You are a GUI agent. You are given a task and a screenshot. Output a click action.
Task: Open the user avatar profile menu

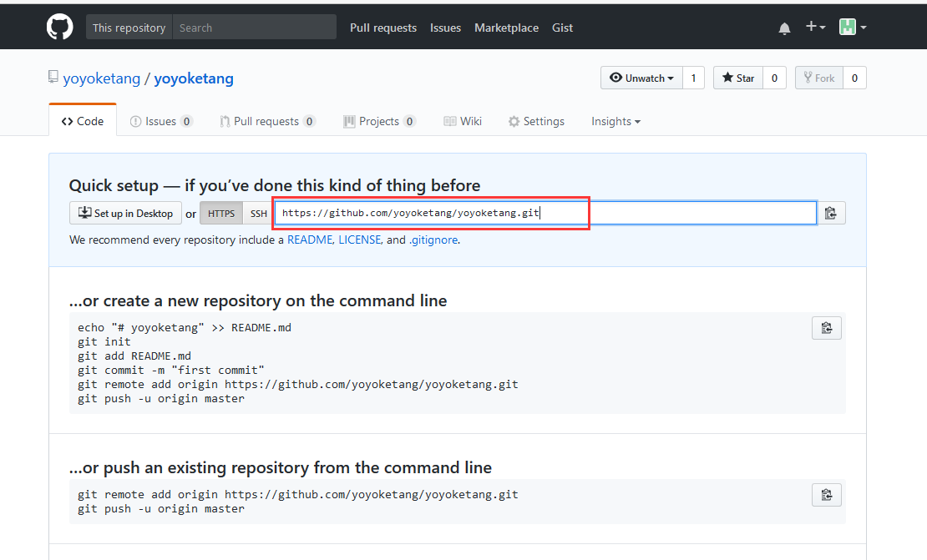click(x=854, y=27)
